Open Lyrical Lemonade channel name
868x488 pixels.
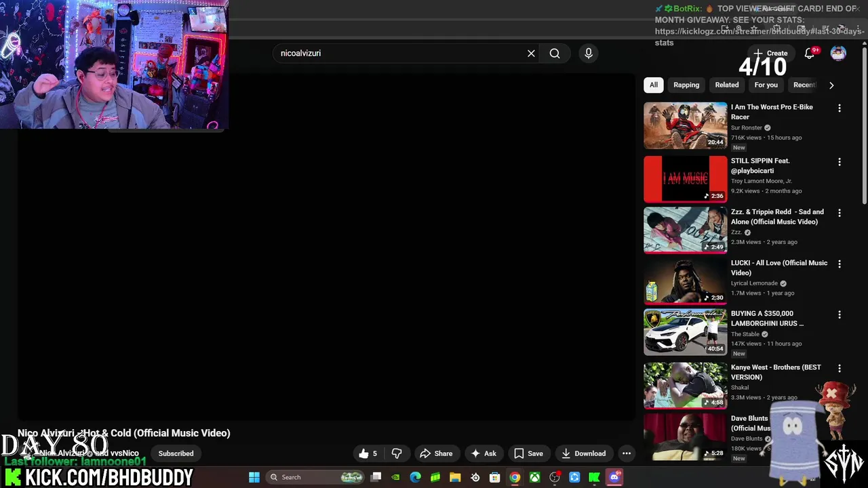click(x=754, y=283)
